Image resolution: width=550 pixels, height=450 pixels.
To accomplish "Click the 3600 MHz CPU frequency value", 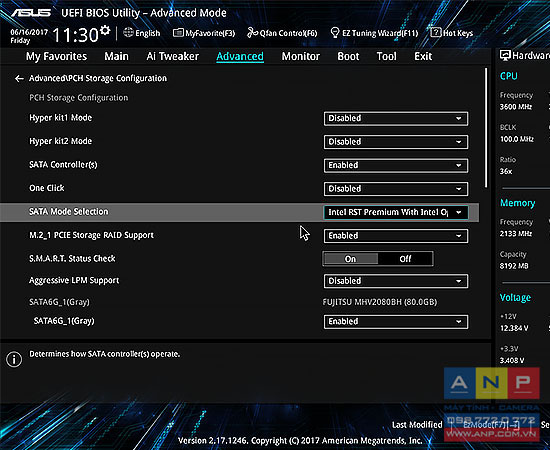I will 516,107.
